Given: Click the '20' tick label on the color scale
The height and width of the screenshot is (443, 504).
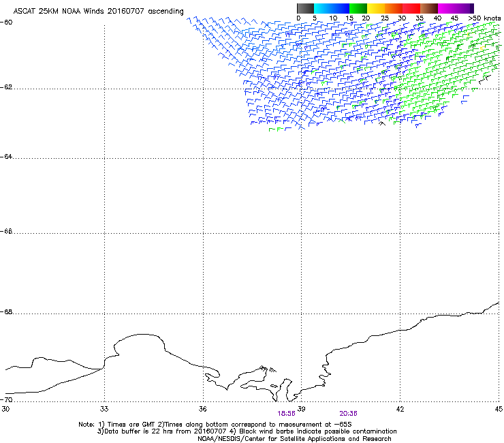Looking at the screenshot, I should [366, 18].
